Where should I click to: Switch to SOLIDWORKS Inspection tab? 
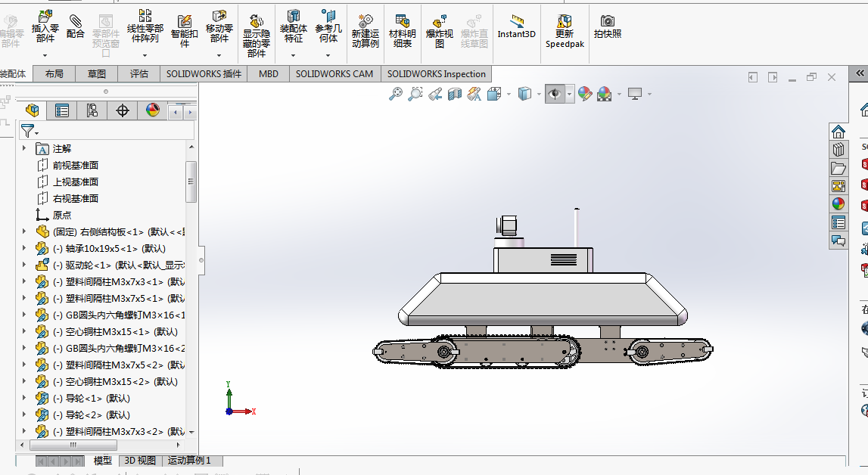(436, 74)
